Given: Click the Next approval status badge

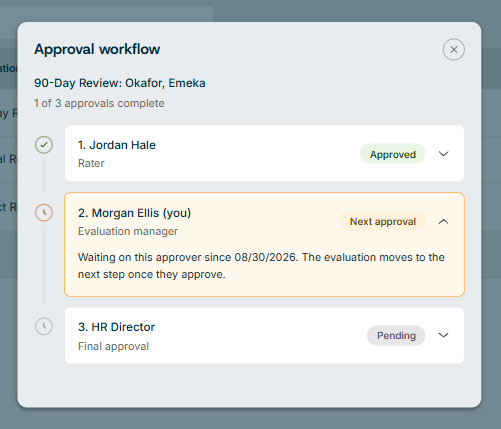Looking at the screenshot, I should point(383,221).
